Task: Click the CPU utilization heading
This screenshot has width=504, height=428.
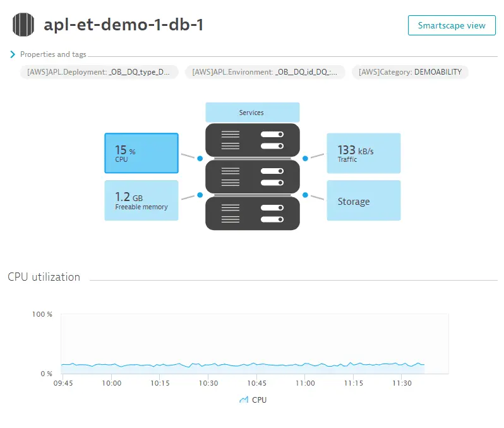Action: point(44,277)
